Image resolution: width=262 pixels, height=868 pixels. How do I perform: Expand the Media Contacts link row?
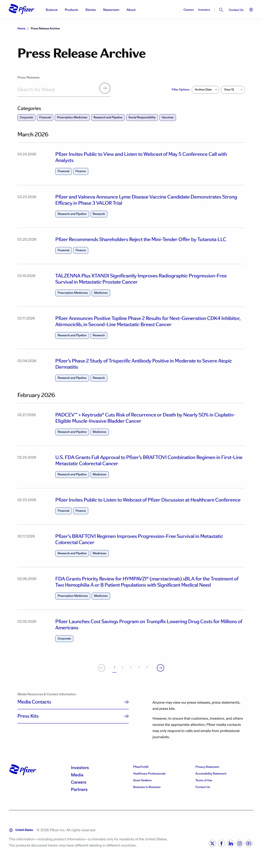click(x=73, y=702)
